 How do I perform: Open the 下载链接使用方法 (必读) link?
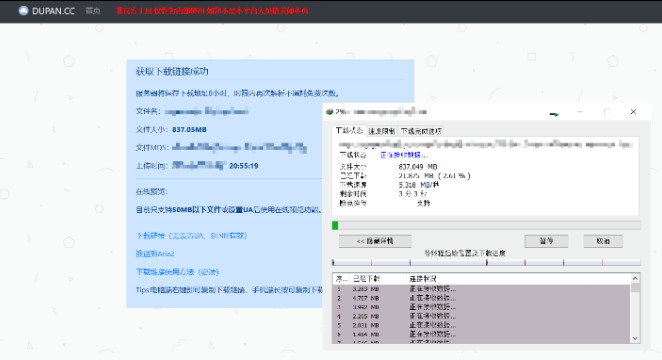177,272
